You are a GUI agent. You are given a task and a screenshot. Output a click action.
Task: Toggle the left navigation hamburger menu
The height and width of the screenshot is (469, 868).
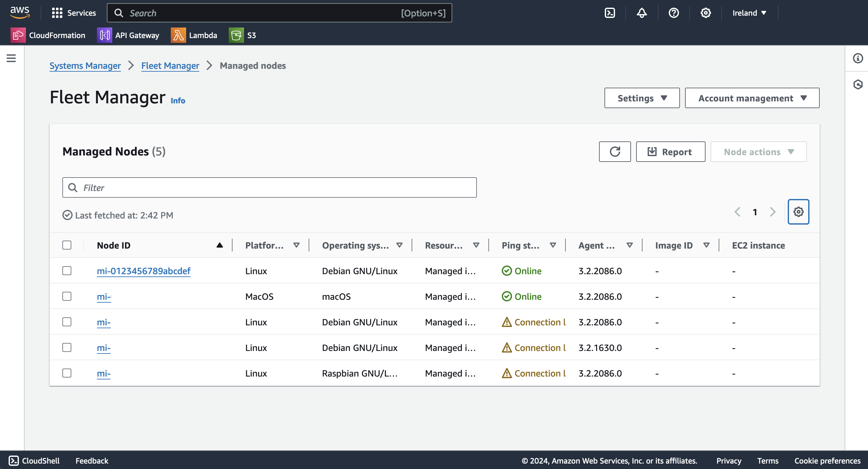click(12, 58)
